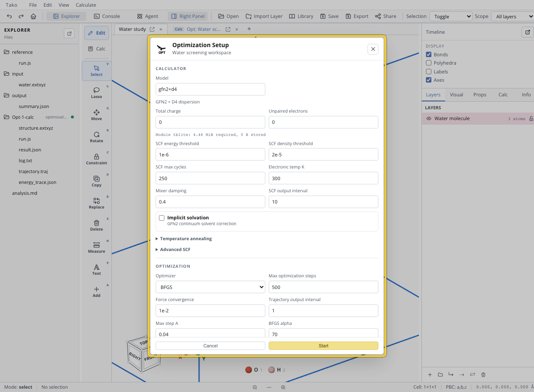Select the Measure tool
Viewport: 534px width, 392px height.
pyautogui.click(x=96, y=247)
